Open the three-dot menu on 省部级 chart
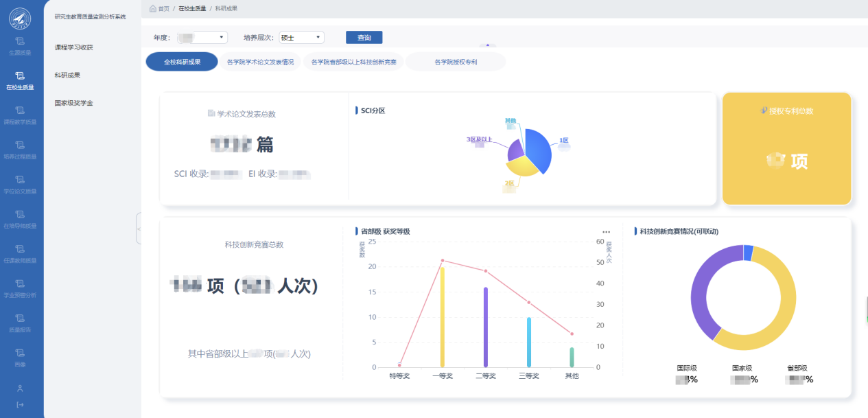 point(606,232)
